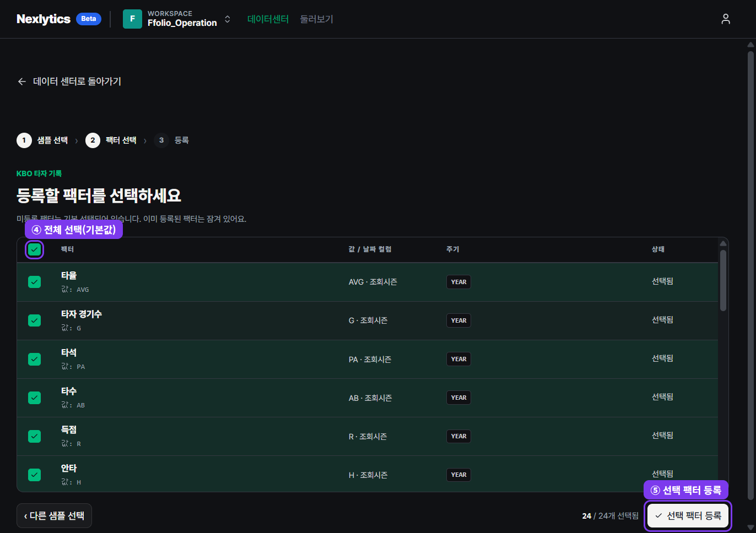The width and height of the screenshot is (756, 533).
Task: Uncheck the 타율 factor checkbox
Action: (x=34, y=282)
